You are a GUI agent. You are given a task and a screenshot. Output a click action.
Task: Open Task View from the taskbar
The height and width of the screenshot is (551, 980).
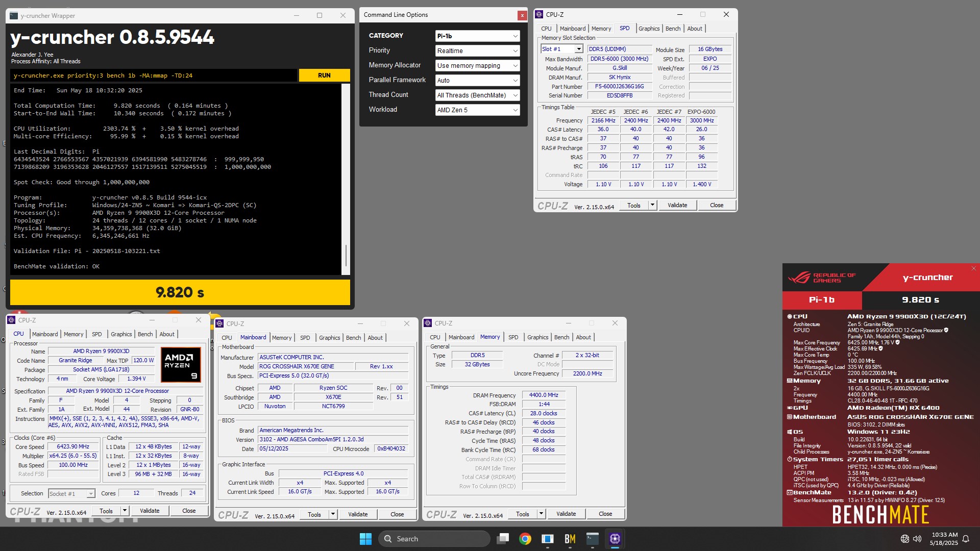[503, 539]
